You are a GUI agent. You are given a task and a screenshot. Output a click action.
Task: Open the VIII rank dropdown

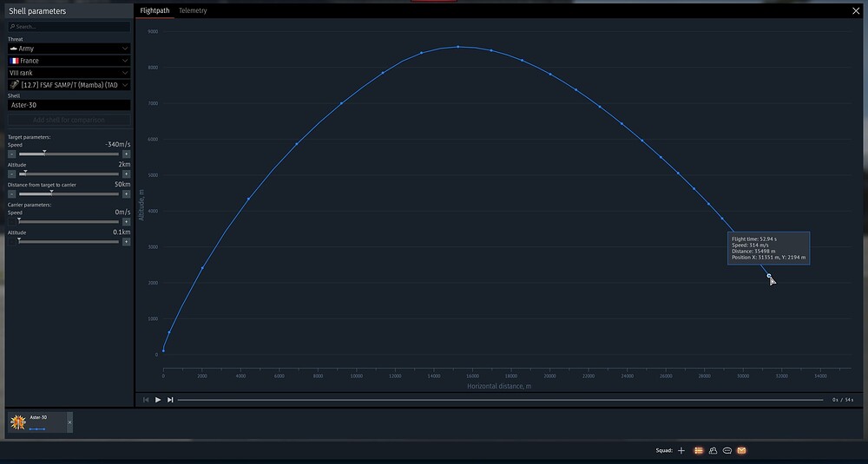tap(69, 73)
